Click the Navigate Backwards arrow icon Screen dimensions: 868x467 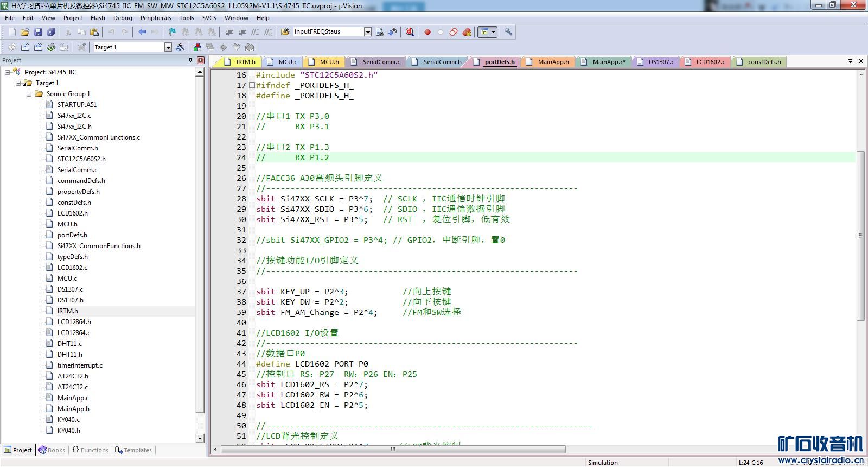142,32
